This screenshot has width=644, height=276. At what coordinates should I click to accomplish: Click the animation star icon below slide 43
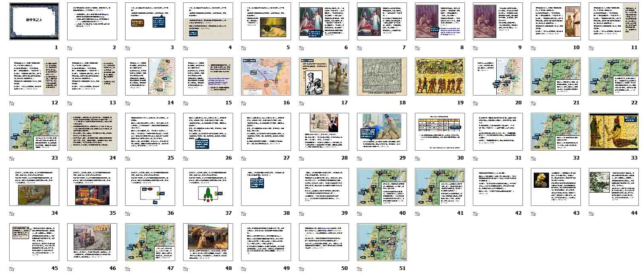pyautogui.click(x=533, y=213)
